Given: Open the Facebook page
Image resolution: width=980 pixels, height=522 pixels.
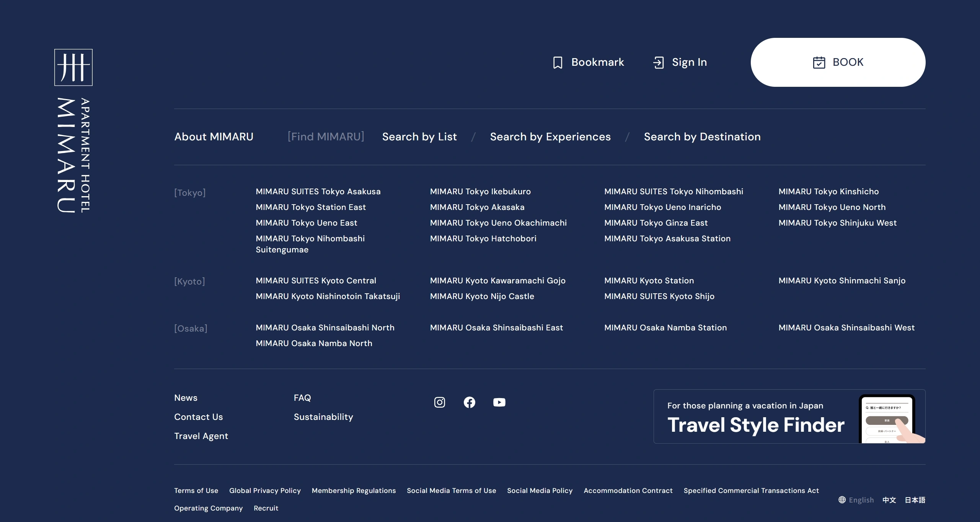Looking at the screenshot, I should 469,402.
